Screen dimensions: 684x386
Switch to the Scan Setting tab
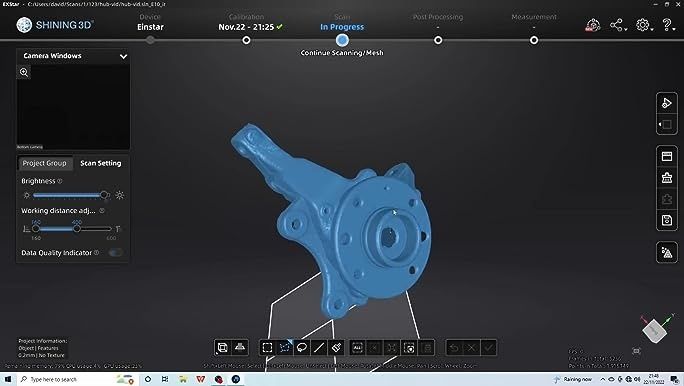(101, 163)
